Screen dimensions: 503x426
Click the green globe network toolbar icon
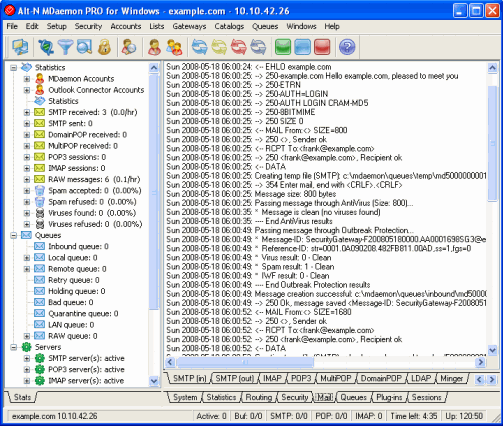pos(46,47)
